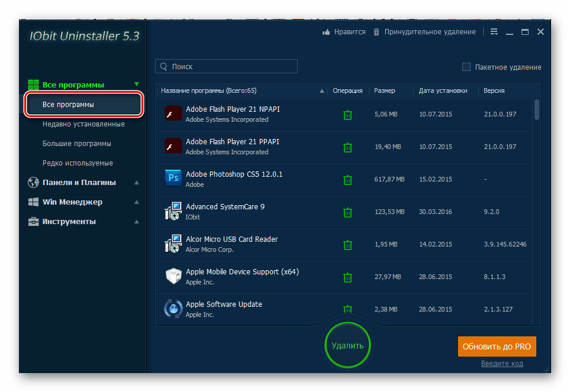Click trash icon for Apple Mobile Device Support
The height and width of the screenshot is (392, 570).
pyautogui.click(x=347, y=277)
